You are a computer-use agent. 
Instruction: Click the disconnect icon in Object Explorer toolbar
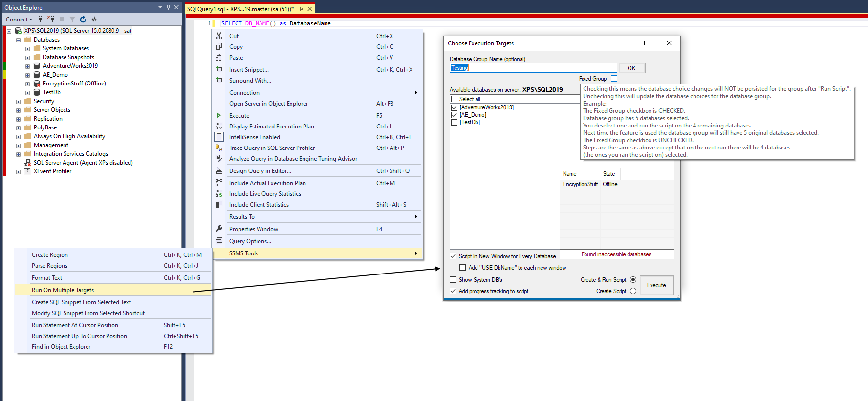pos(51,19)
